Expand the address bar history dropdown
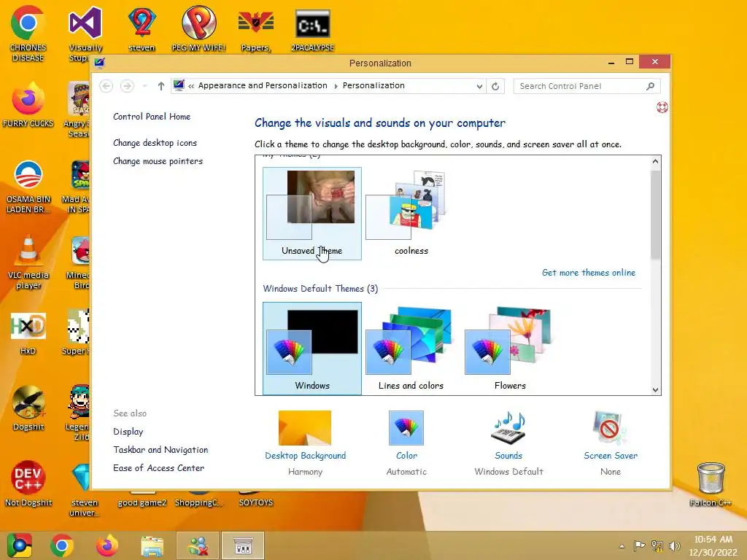The width and height of the screenshot is (747, 560). (479, 86)
